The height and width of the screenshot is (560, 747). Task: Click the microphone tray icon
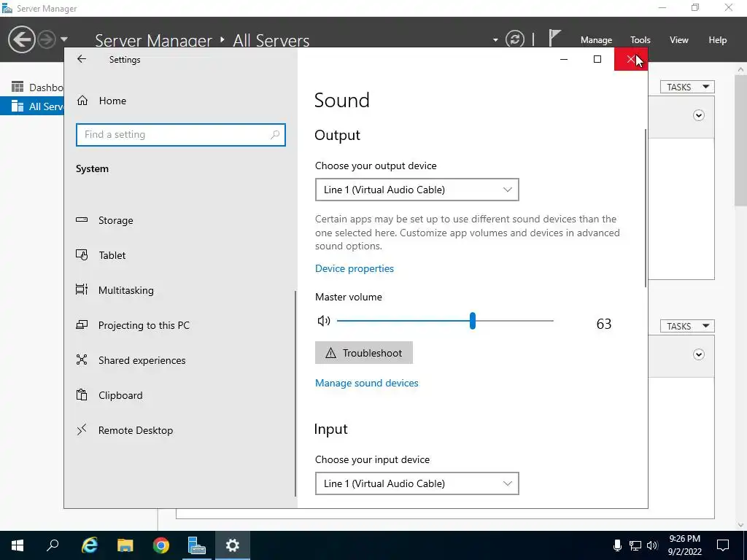click(x=617, y=545)
